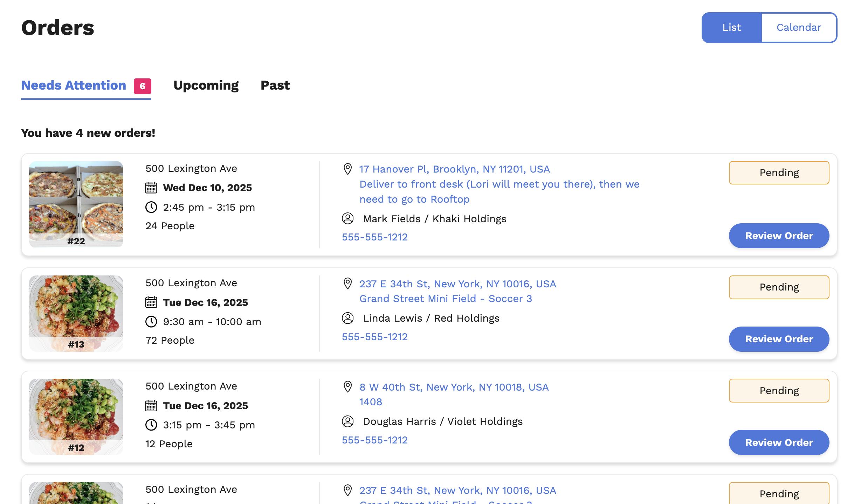Click the clock icon next to 9:30 am - 10:00 am
854x504 pixels.
click(x=151, y=322)
